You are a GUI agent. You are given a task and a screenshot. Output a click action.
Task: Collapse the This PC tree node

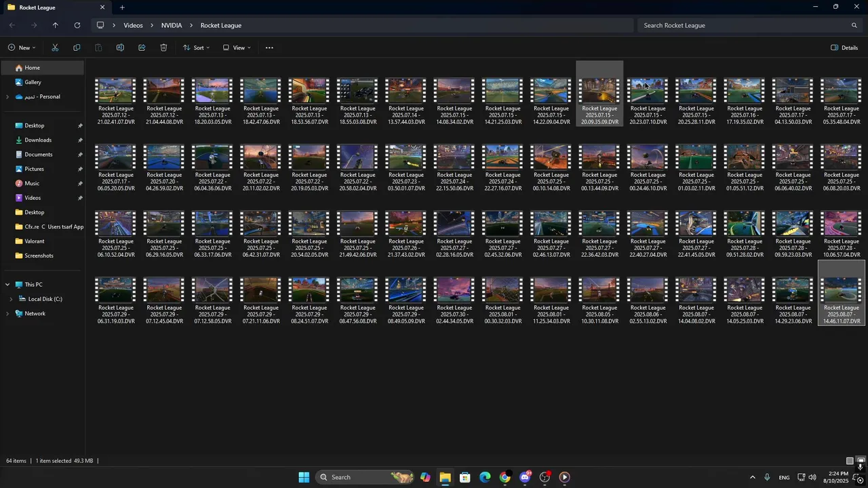click(x=7, y=285)
